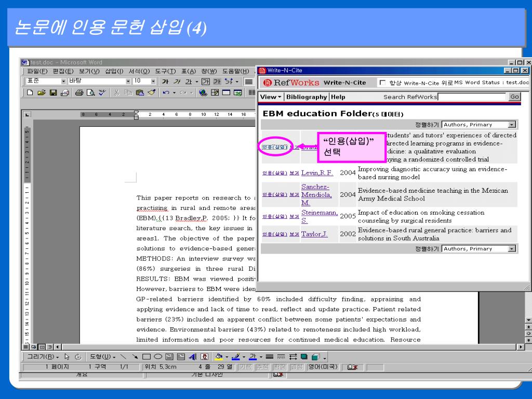Click the Cut scissors icon
The height and width of the screenshot is (399, 532).
coord(117,92)
